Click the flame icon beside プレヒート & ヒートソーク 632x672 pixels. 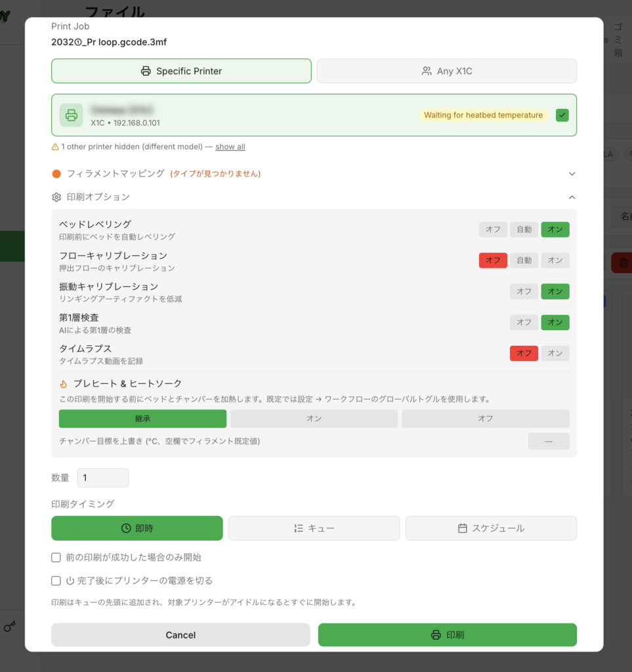point(64,383)
